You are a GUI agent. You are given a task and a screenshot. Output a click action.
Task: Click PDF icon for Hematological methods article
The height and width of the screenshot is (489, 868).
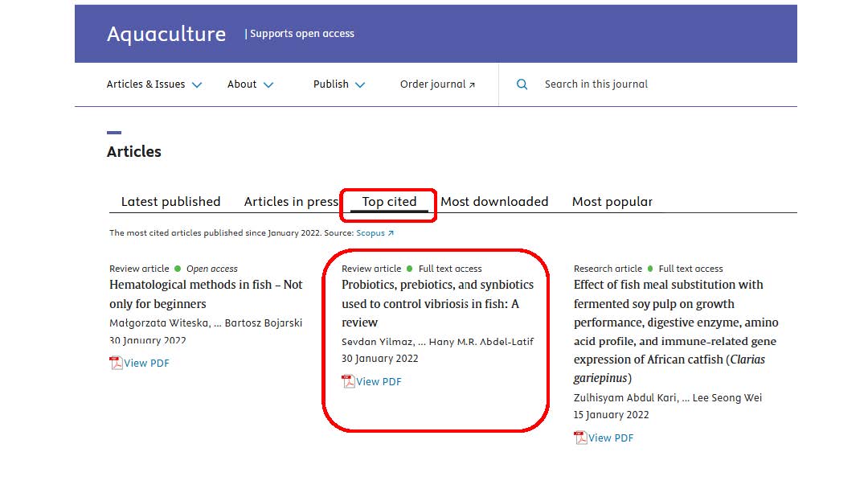(x=116, y=363)
